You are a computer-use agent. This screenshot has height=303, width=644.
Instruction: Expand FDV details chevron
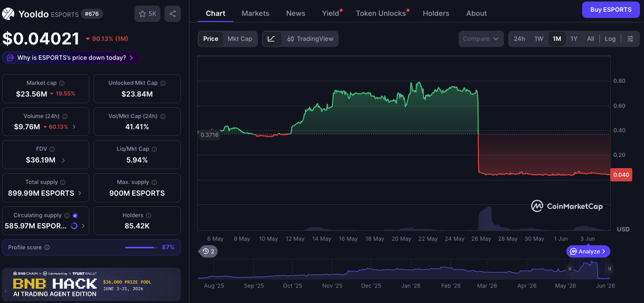(x=63, y=160)
